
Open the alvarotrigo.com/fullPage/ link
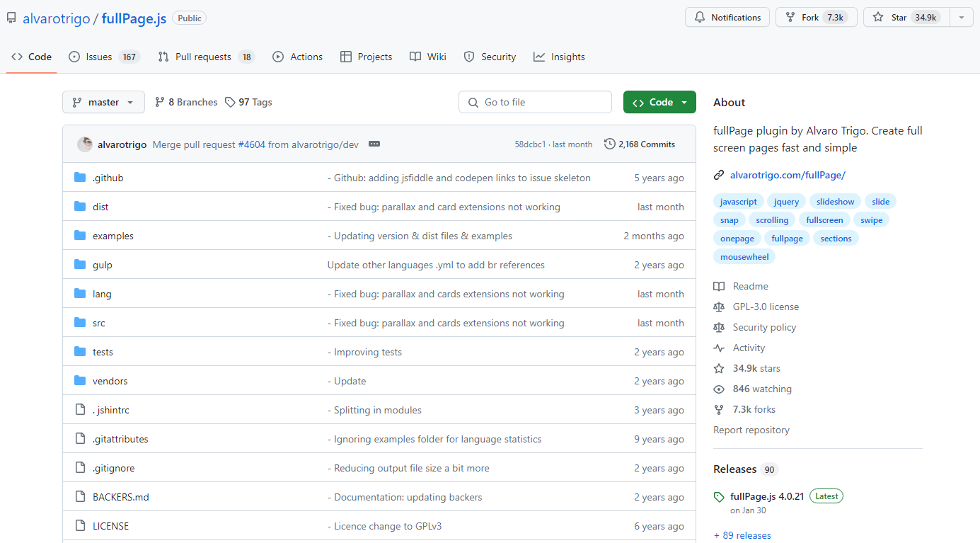788,174
